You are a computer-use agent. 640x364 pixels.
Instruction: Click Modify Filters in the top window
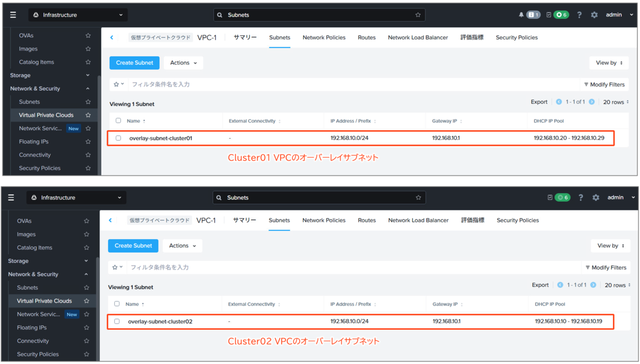(x=604, y=85)
